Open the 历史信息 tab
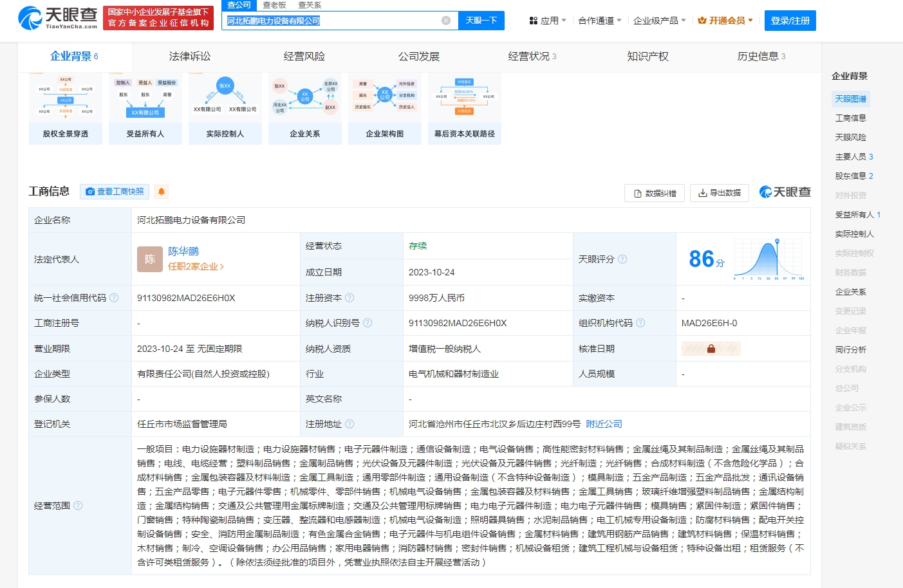Screen dimensions: 903x588 pyautogui.click(x=761, y=57)
